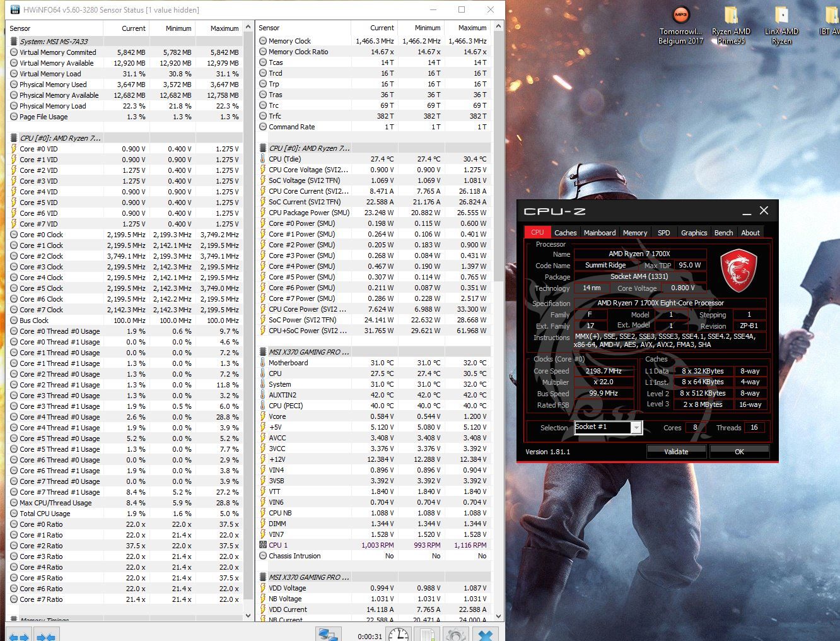Open the network remote monitoring icon in HWiNFO toolbar
The width and height of the screenshot is (840, 641).
tap(328, 635)
